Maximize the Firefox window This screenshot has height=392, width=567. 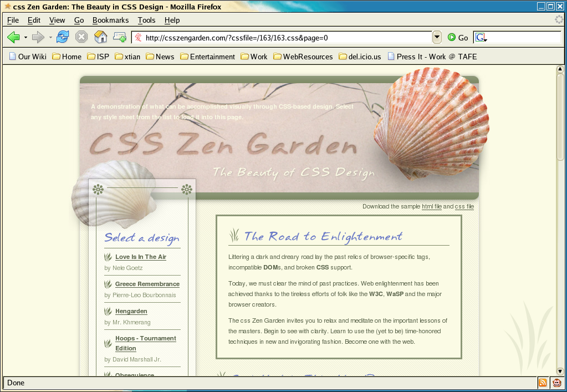click(x=550, y=6)
